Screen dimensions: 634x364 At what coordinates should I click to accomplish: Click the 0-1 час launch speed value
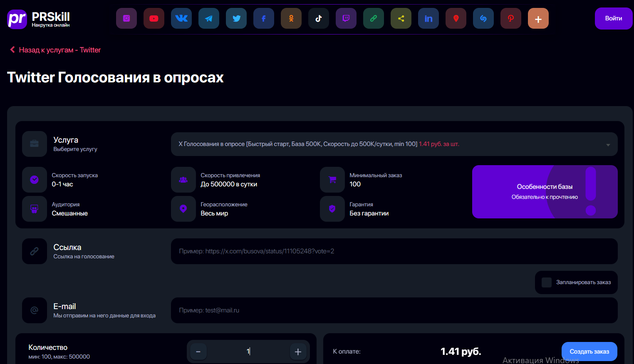[62, 184]
